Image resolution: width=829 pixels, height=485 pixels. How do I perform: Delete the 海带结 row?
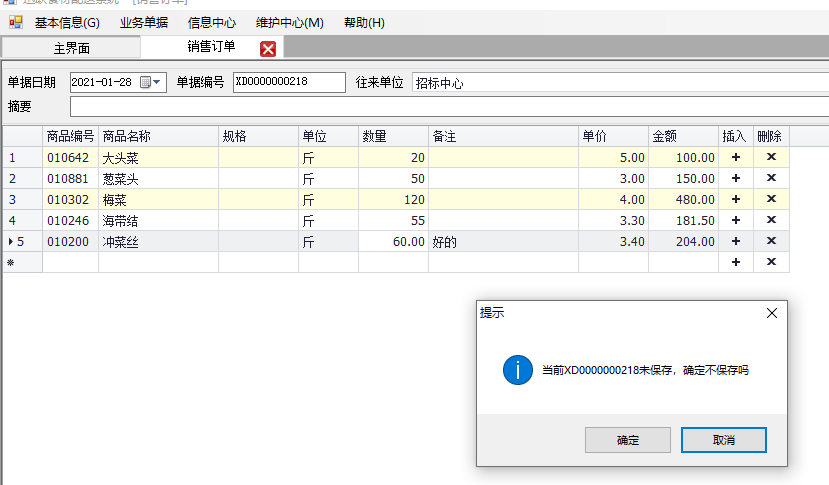click(x=771, y=220)
